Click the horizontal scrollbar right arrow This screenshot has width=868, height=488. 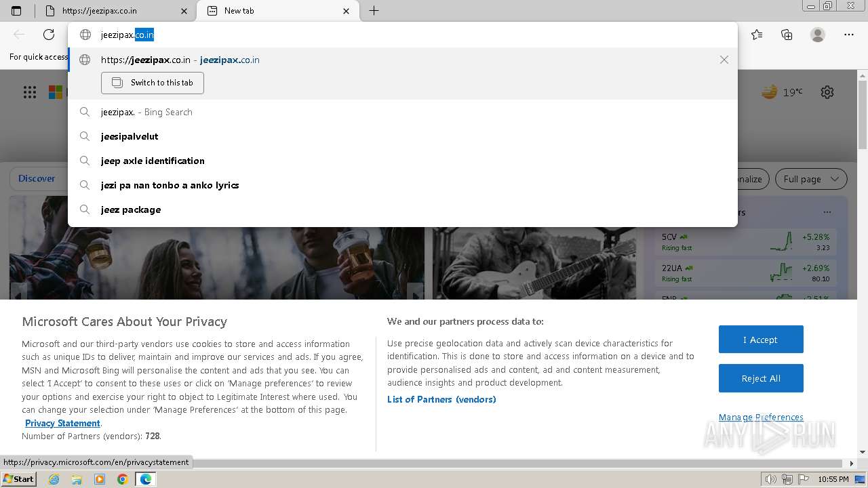click(852, 464)
